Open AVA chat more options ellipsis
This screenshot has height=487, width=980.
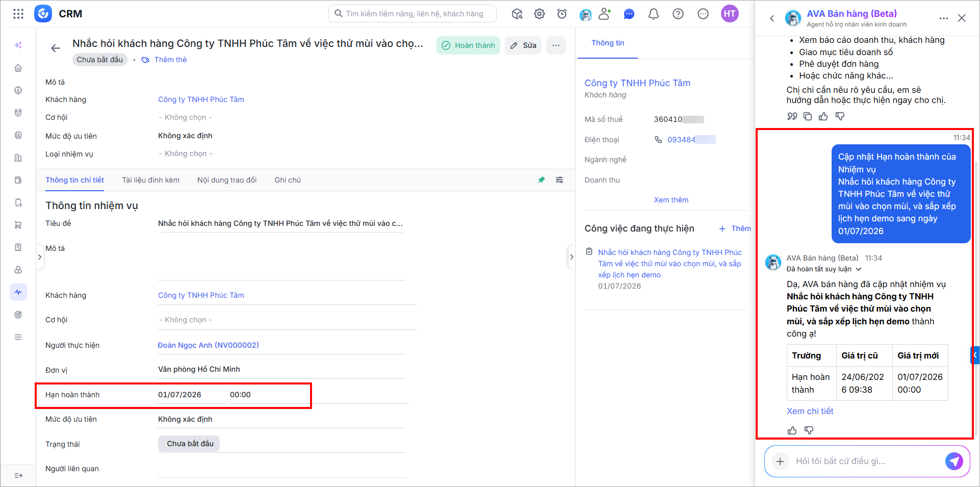click(944, 18)
